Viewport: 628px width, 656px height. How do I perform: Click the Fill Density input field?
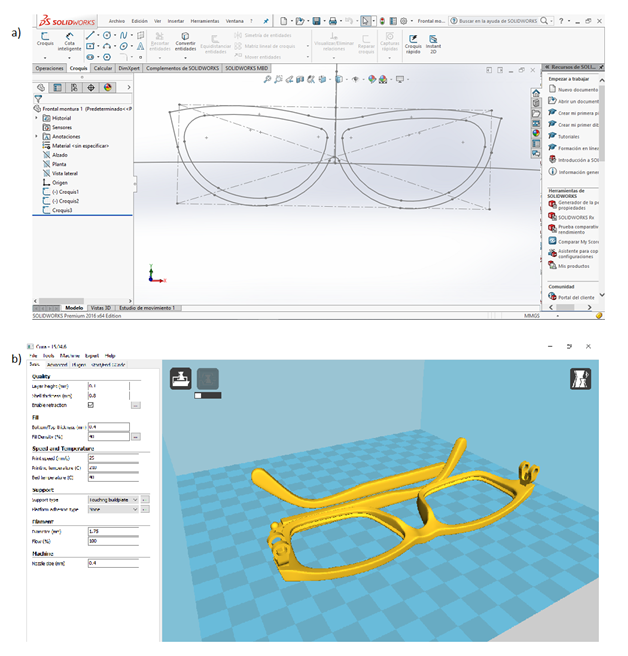pos(108,436)
